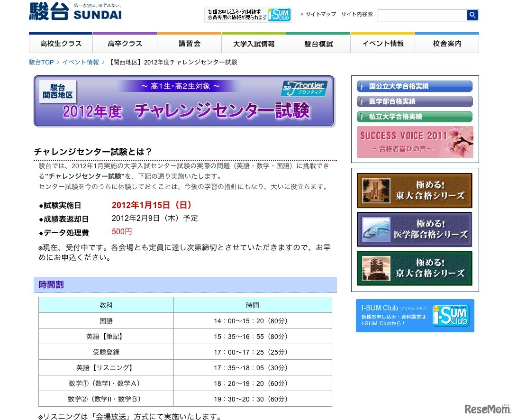Select the 駿台模試 navigation tab
This screenshot has height=420, width=517.
click(x=318, y=44)
